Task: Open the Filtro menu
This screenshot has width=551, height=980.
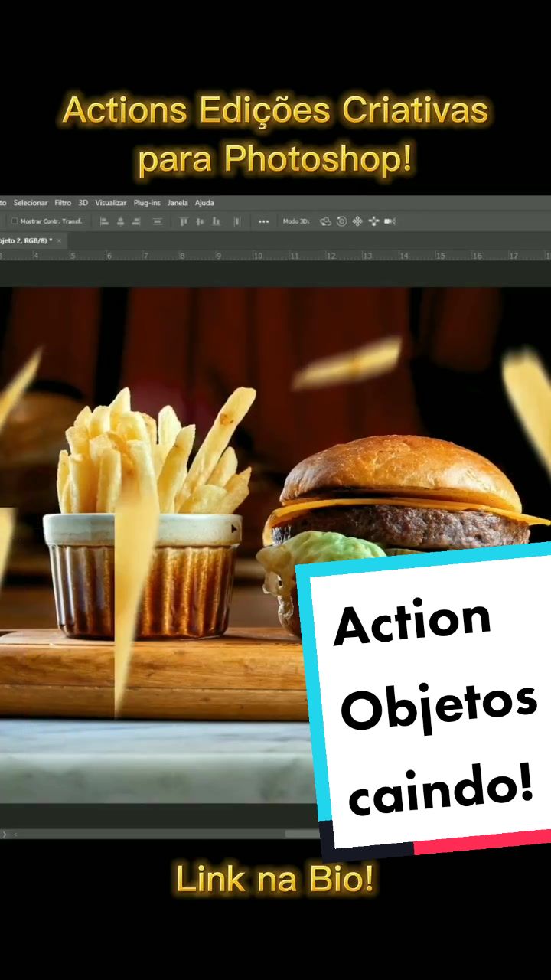Action: tap(63, 203)
